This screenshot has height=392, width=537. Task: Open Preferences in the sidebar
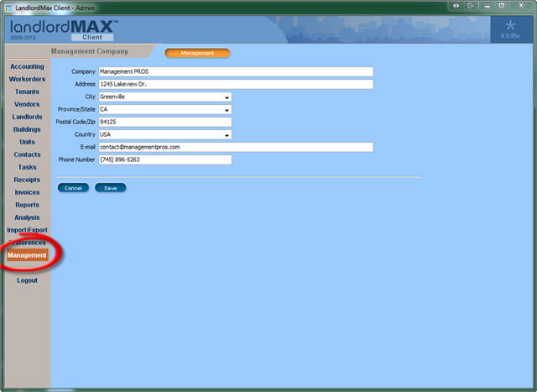[27, 243]
